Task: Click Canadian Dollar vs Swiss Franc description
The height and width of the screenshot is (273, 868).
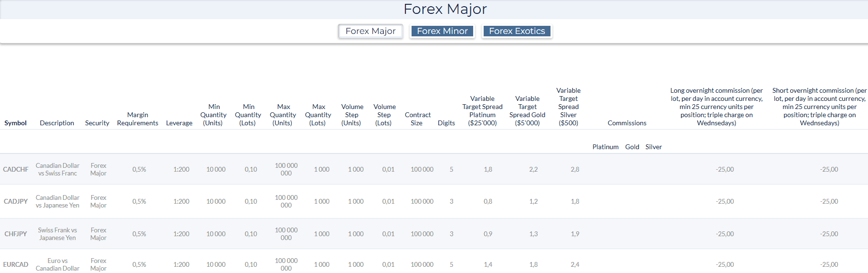Action: pyautogui.click(x=57, y=169)
